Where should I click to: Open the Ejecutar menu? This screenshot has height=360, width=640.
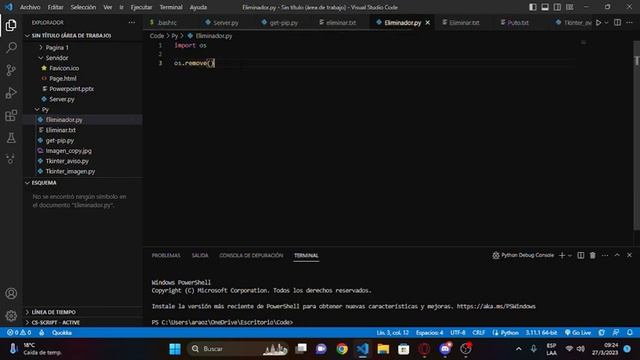pyautogui.click(x=141, y=7)
